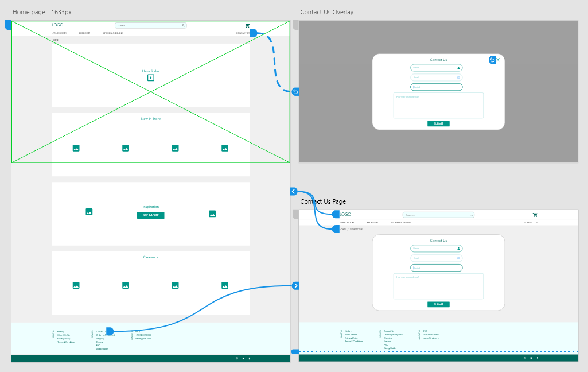The width and height of the screenshot is (588, 372).
Task: Select the Twitter icon in Contact Us Page footer
Action: [x=531, y=358]
